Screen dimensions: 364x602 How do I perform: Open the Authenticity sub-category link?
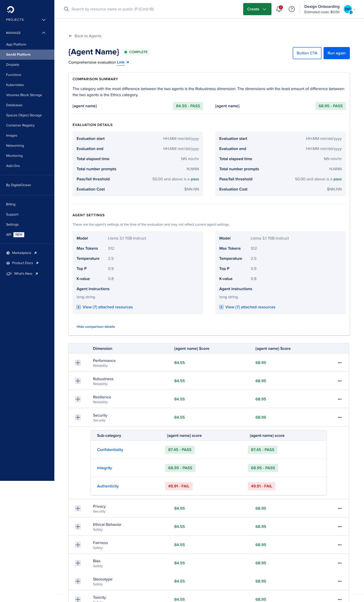[108, 486]
